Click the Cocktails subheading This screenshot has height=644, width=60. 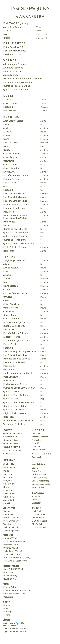(8, 464)
